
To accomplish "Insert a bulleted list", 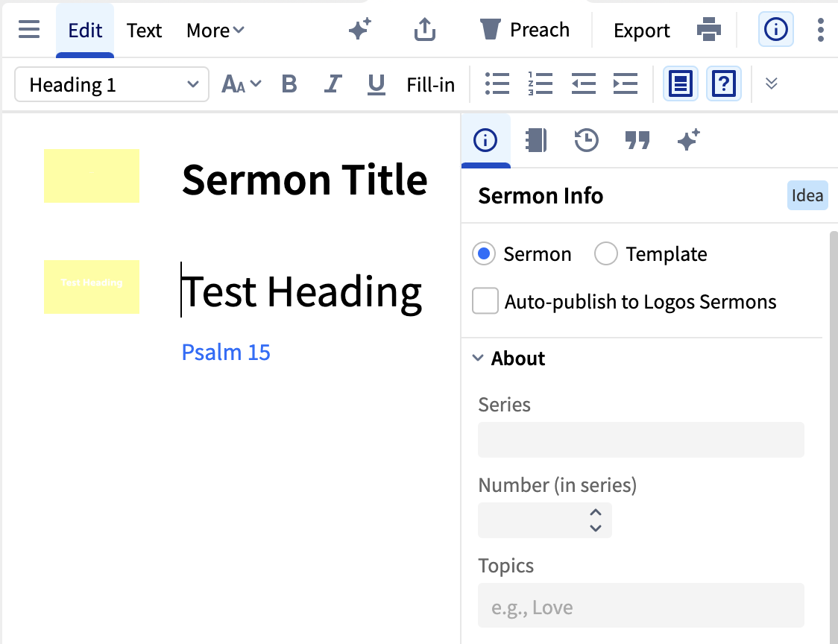I will [497, 84].
